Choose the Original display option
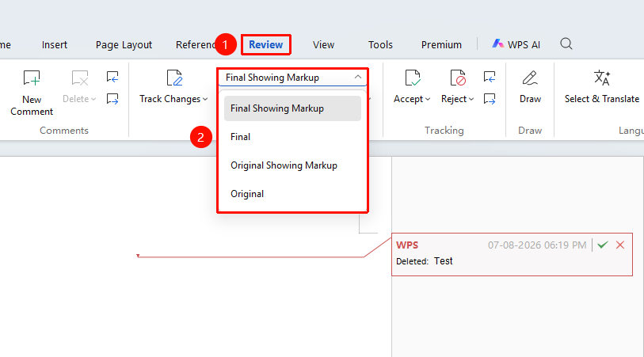The width and height of the screenshot is (644, 357). [x=292, y=194]
